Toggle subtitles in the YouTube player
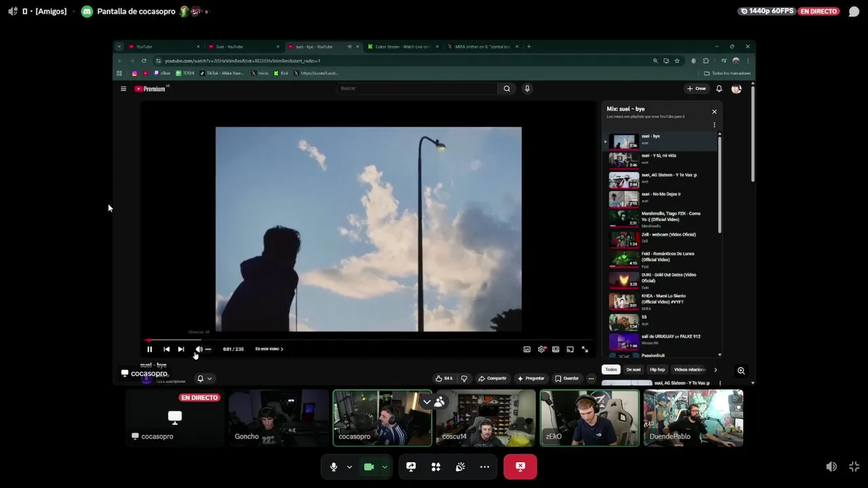The image size is (868, 488). pyautogui.click(x=527, y=349)
